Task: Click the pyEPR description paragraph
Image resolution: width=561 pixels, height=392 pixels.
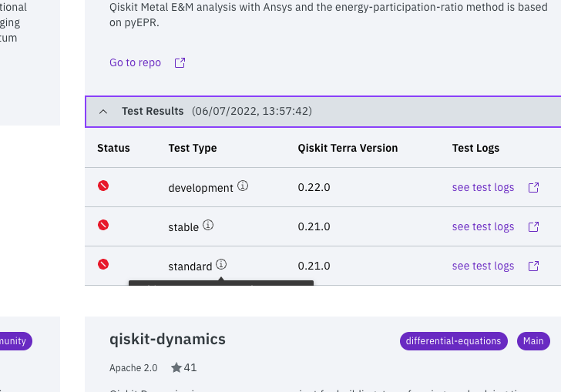Action: [x=328, y=15]
